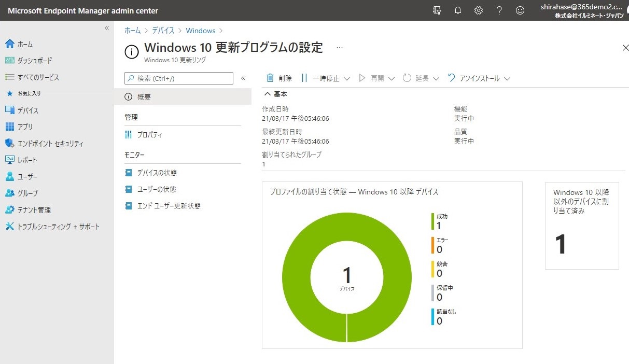The width and height of the screenshot is (629, 364).
Task: Click the undo icon for アンインストール
Action: pyautogui.click(x=452, y=78)
